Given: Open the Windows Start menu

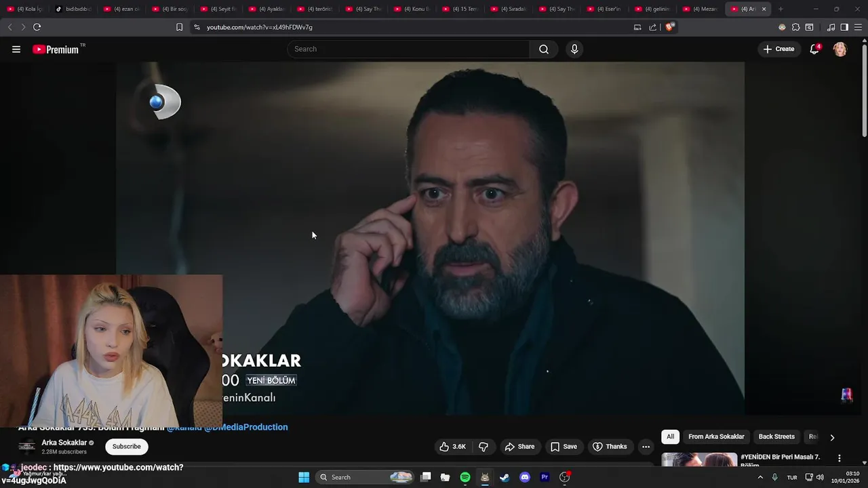Looking at the screenshot, I should tap(304, 477).
